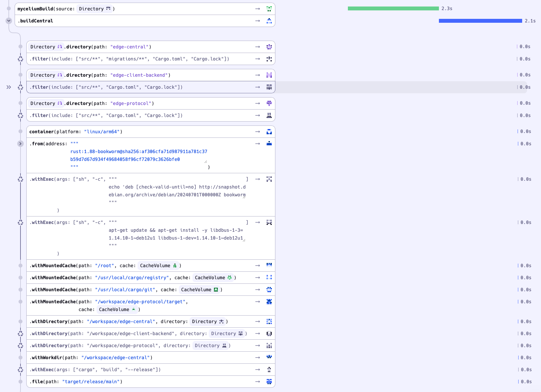Click the cargo build --release cached icon
This screenshot has width=541, height=392.
[x=20, y=370]
